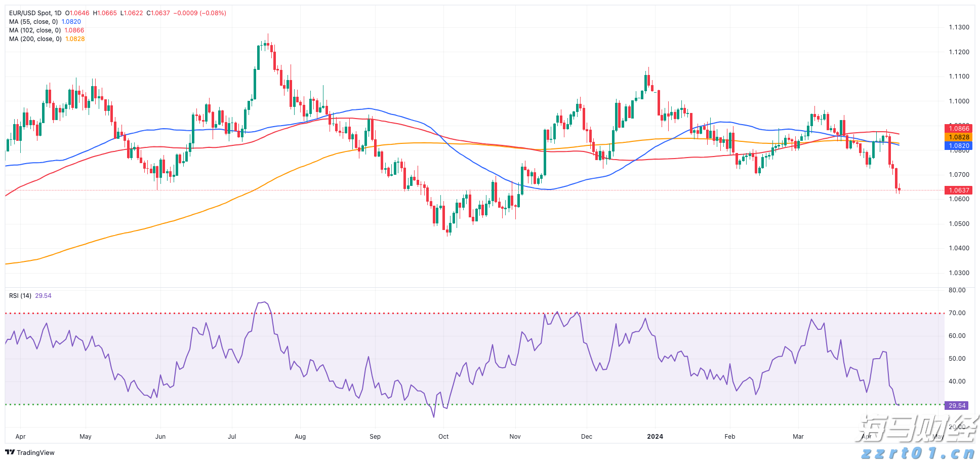Viewport: 980px width, 461px height.
Task: Click the TradingView logo icon
Action: (x=10, y=452)
